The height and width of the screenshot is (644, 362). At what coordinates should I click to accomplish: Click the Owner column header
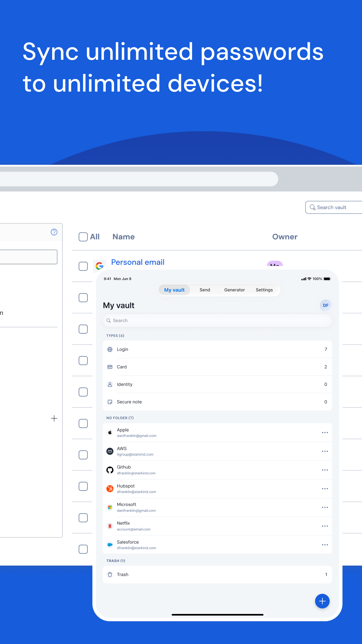pos(285,237)
